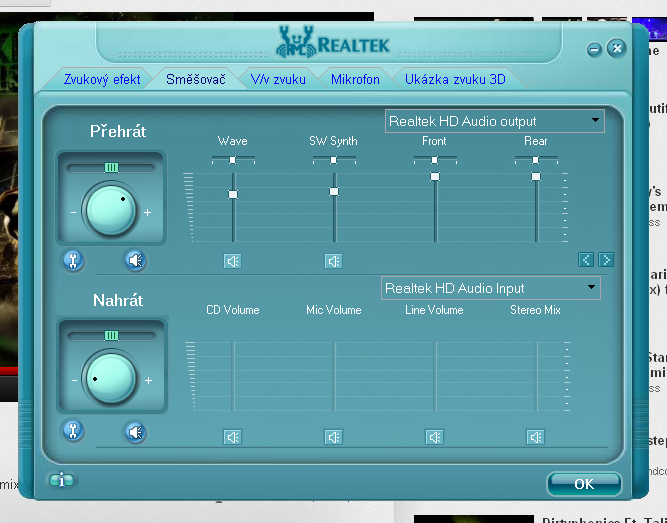667x523 pixels.
Task: Open playback settings wrench icon under Přehrát
Action: click(x=73, y=260)
